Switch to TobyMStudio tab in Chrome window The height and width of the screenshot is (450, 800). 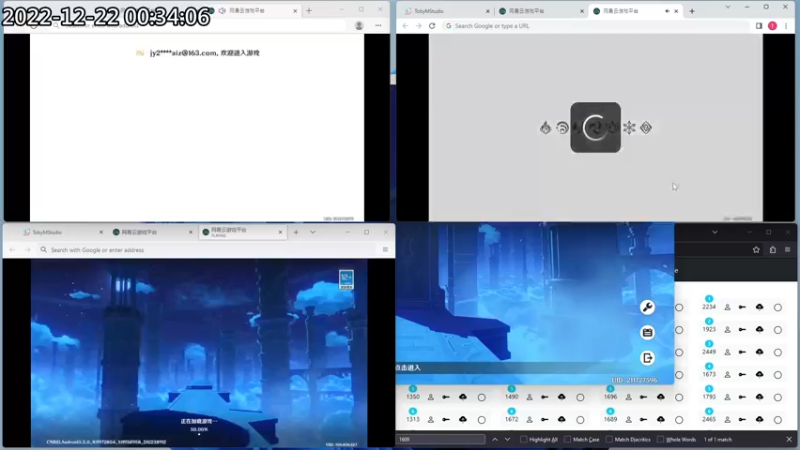[x=446, y=11]
